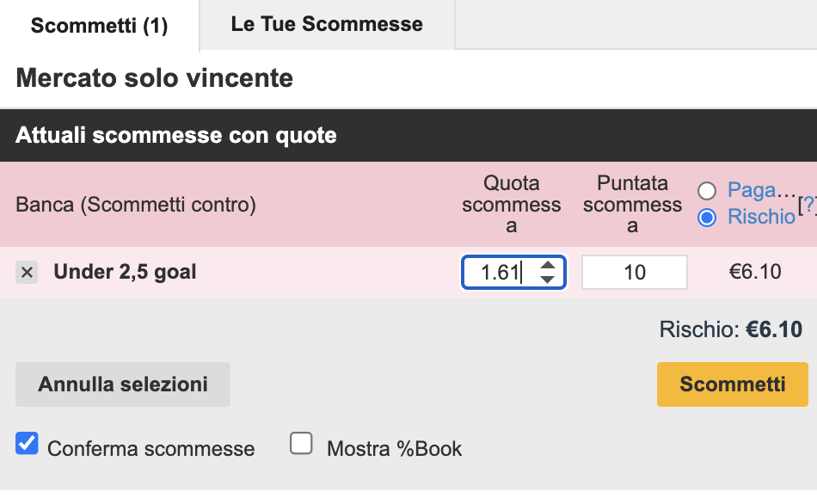This screenshot has height=504, width=817.
Task: Select the Rischio radio button
Action: tap(708, 218)
